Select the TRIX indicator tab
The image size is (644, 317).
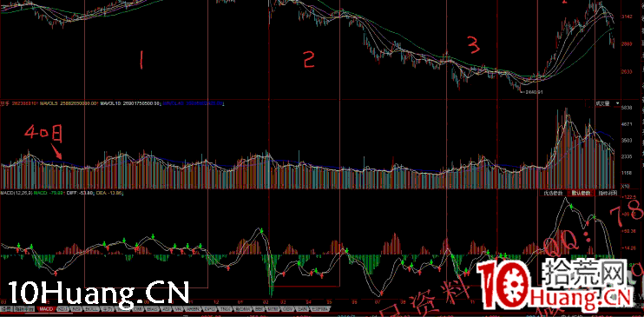(x=224, y=309)
